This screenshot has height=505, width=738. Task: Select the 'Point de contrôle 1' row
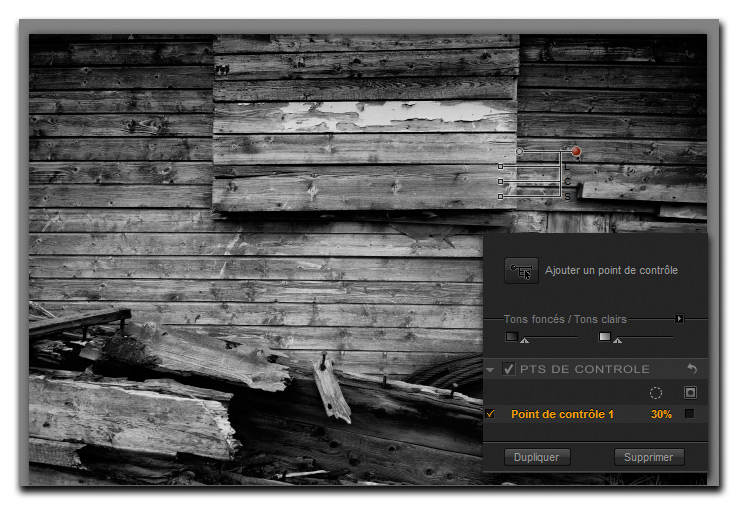pos(595,414)
